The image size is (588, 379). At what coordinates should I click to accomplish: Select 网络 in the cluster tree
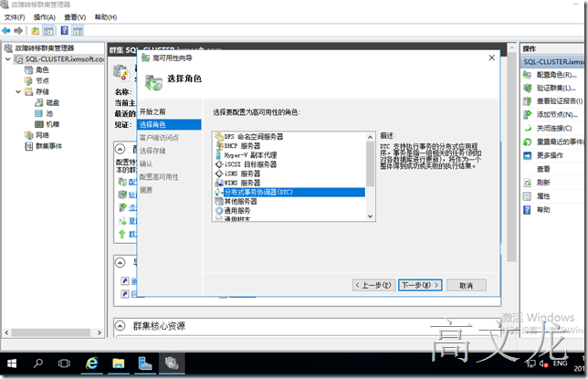pos(42,135)
